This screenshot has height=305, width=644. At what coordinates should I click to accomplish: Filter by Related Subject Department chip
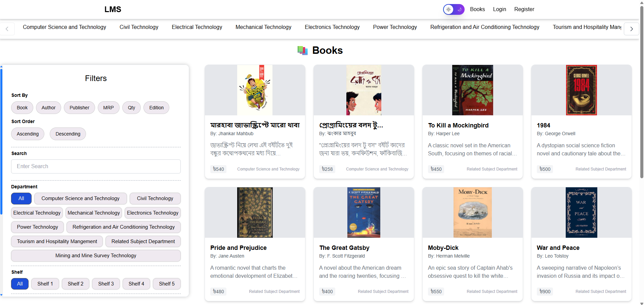pyautogui.click(x=143, y=241)
